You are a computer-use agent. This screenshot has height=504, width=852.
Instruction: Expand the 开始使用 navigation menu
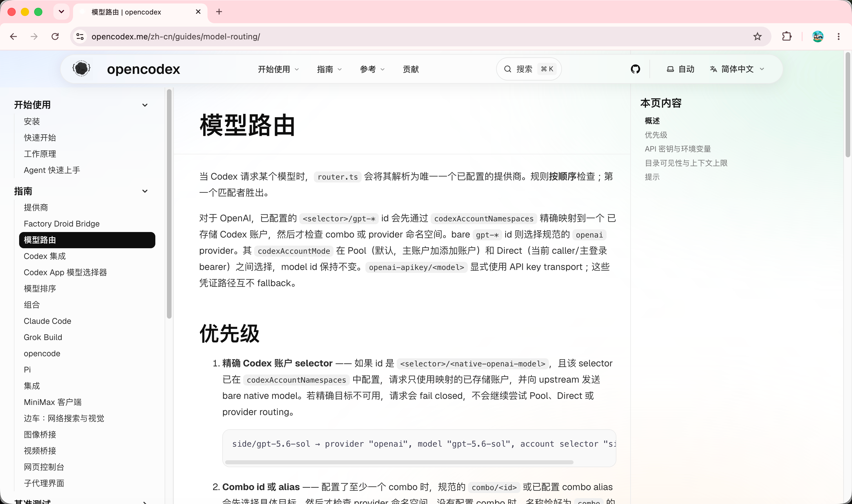coord(278,69)
